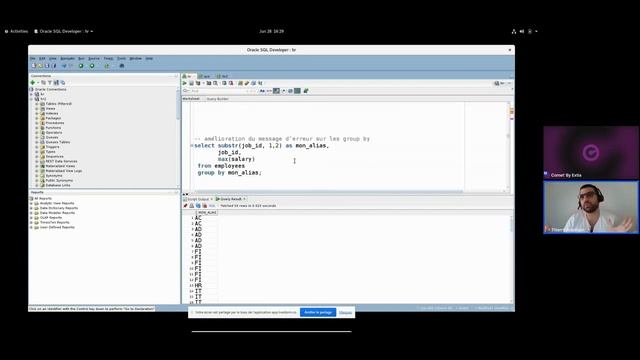Click the MON_ALIAS column header

click(207, 213)
